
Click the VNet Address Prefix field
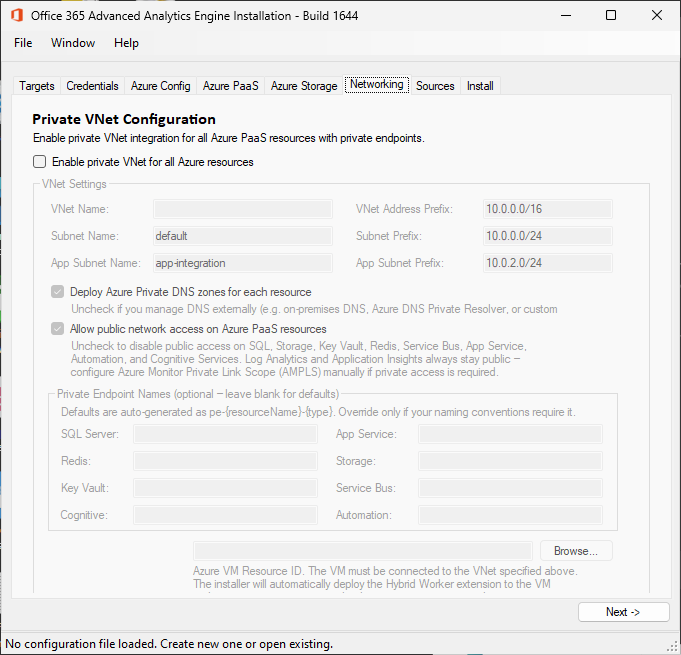pos(548,209)
